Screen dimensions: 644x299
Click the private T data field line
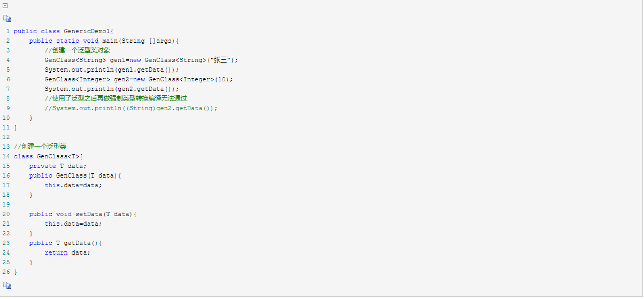click(58, 166)
